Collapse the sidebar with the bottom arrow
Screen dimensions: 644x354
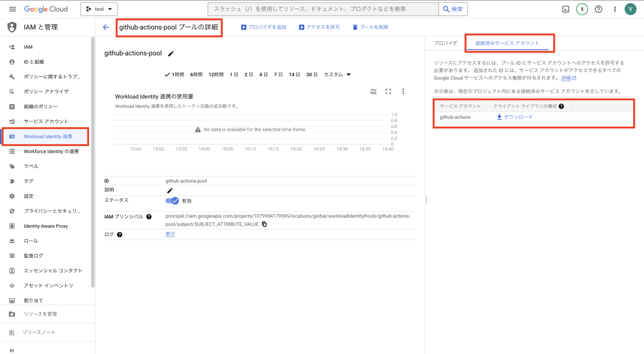click(x=12, y=350)
